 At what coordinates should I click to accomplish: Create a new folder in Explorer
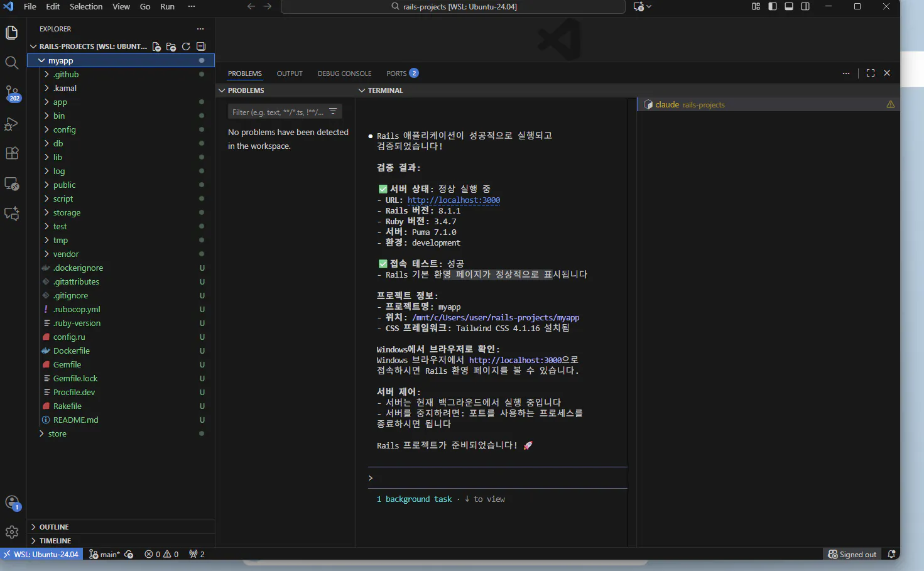[171, 46]
